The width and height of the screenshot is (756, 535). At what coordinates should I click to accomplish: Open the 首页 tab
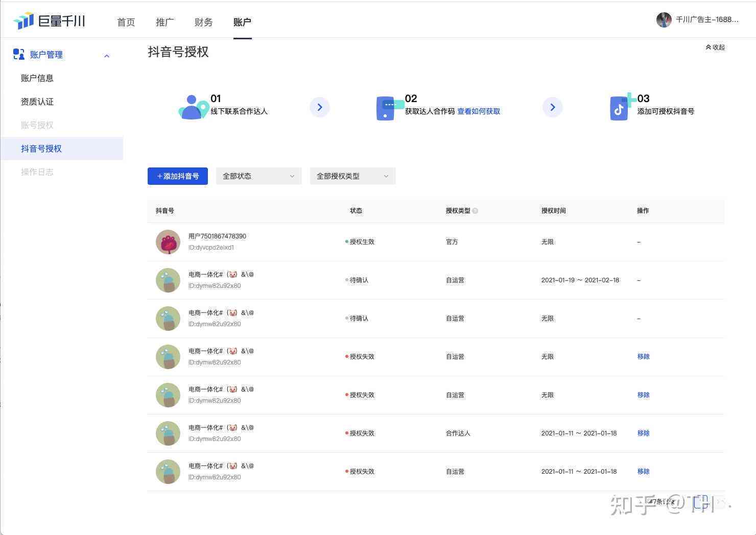pyautogui.click(x=126, y=22)
